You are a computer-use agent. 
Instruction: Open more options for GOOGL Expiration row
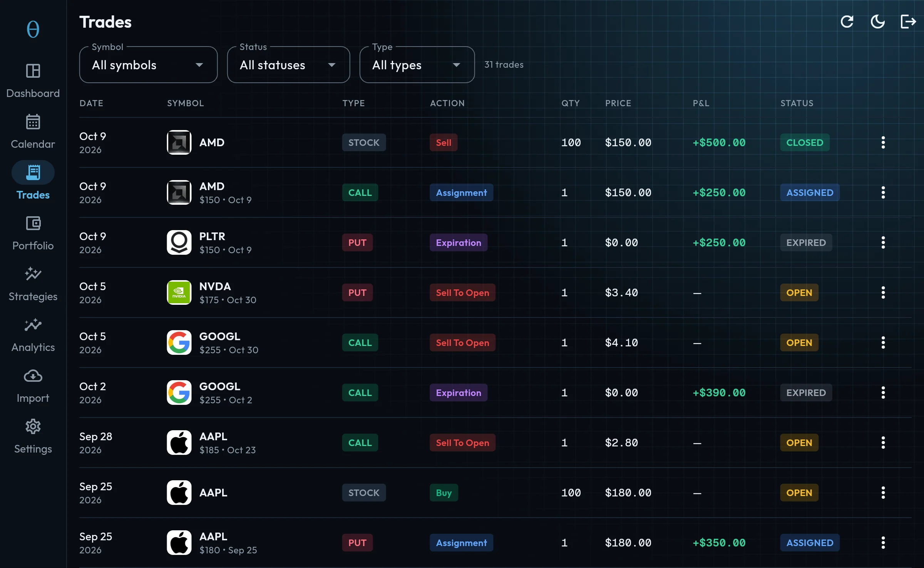(x=883, y=393)
